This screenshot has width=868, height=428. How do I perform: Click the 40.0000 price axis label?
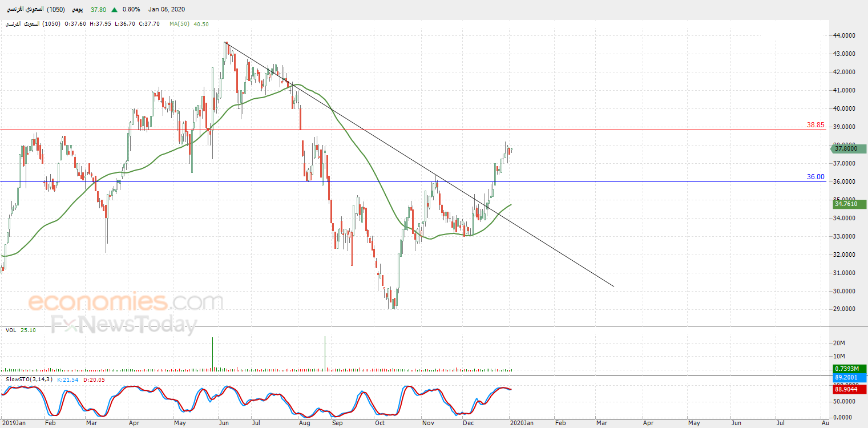845,108
